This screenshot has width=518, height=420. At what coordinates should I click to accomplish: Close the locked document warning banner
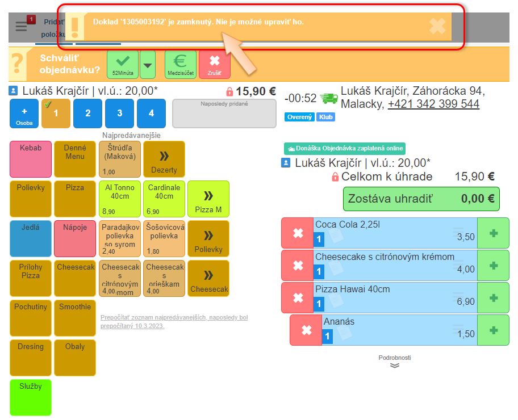[x=437, y=26]
